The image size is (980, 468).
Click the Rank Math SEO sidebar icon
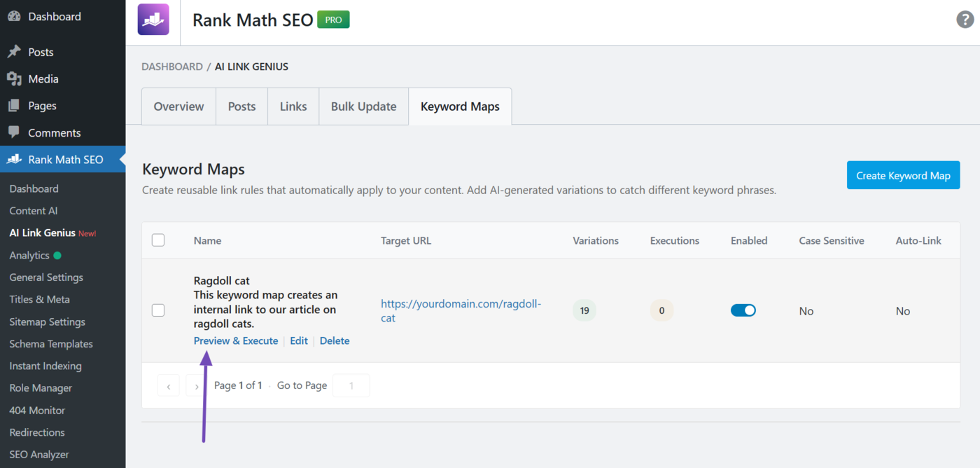pos(14,159)
